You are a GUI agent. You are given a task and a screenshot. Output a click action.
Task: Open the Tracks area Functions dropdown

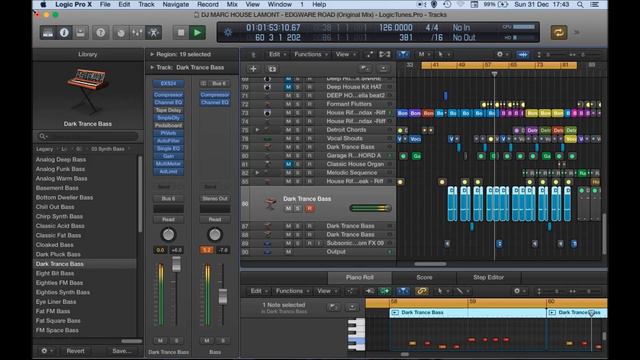pos(311,54)
